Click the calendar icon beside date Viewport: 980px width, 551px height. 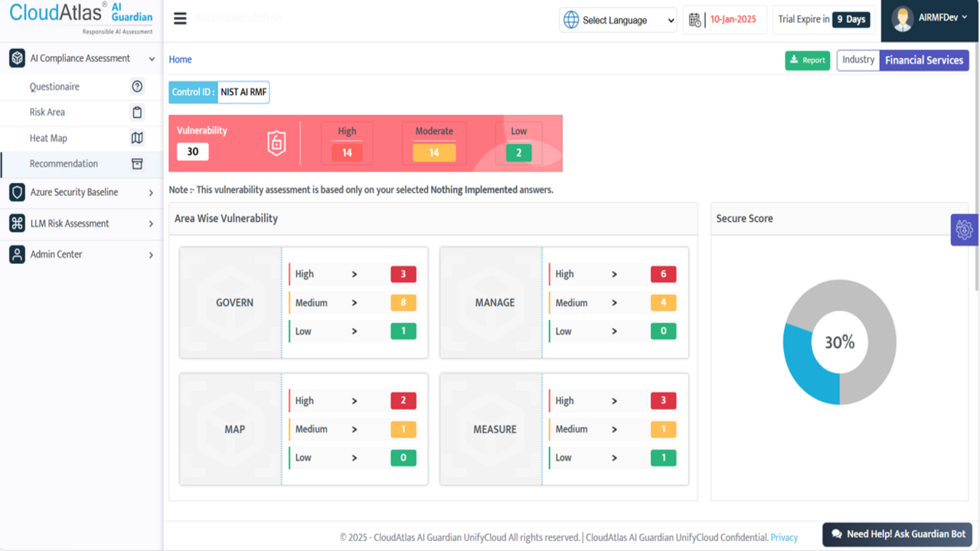pos(696,20)
